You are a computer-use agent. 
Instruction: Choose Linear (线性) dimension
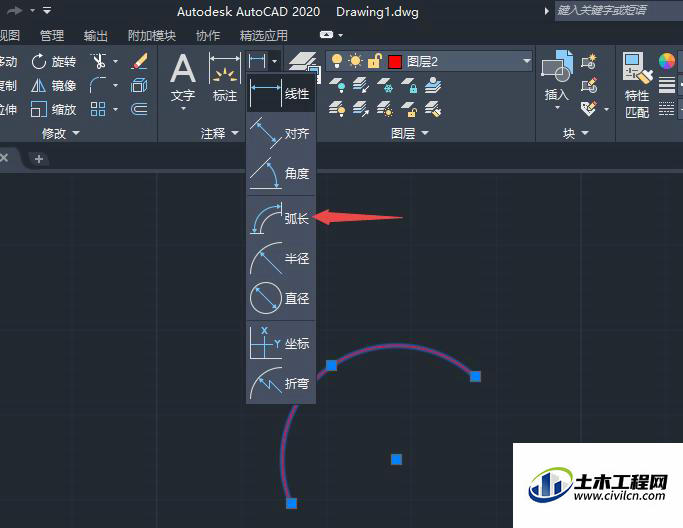281,93
